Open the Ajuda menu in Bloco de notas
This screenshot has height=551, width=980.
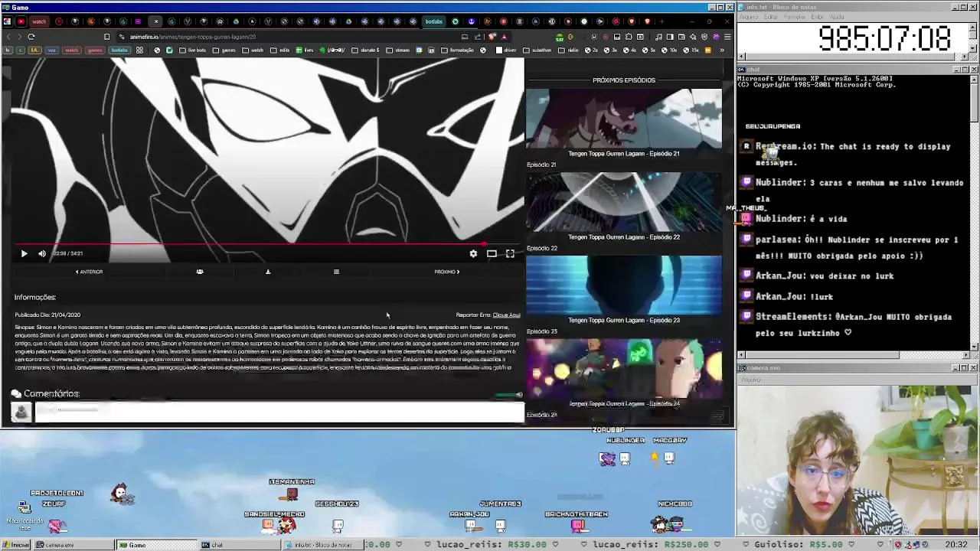(837, 16)
